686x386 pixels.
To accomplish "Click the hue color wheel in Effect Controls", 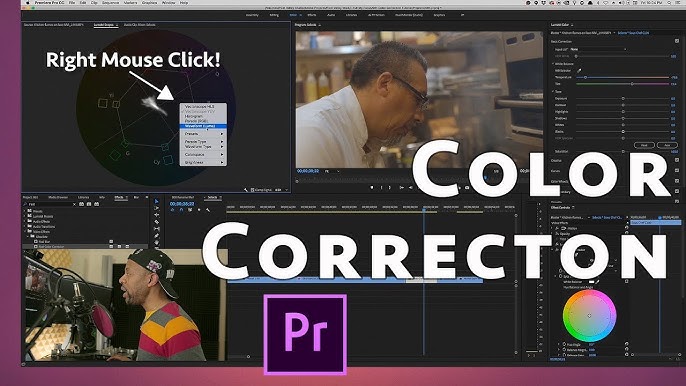I will (589, 316).
